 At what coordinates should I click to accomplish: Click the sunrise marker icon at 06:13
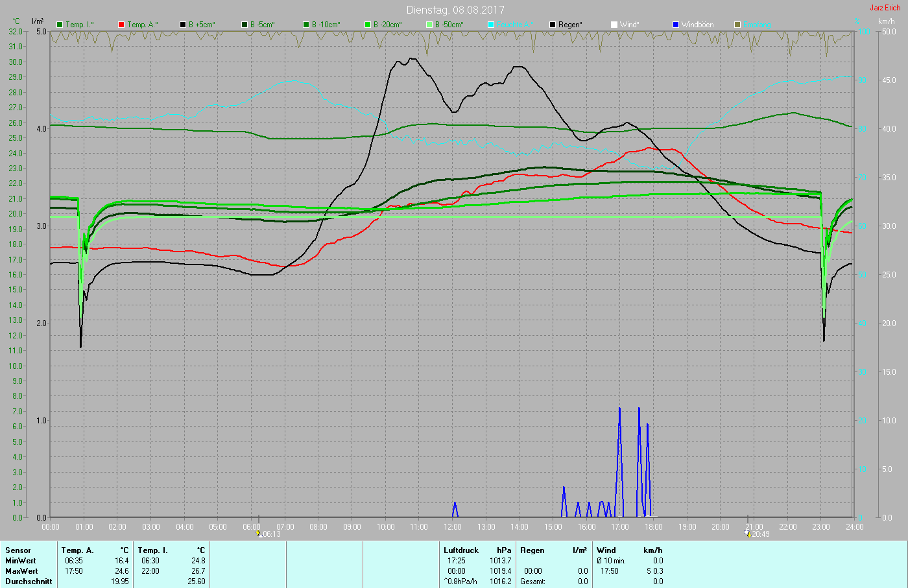tap(259, 534)
